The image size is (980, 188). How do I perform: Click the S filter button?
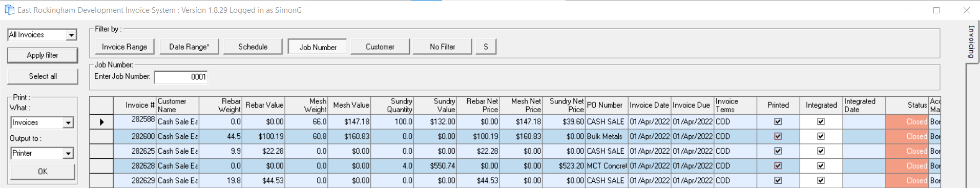pyautogui.click(x=486, y=47)
